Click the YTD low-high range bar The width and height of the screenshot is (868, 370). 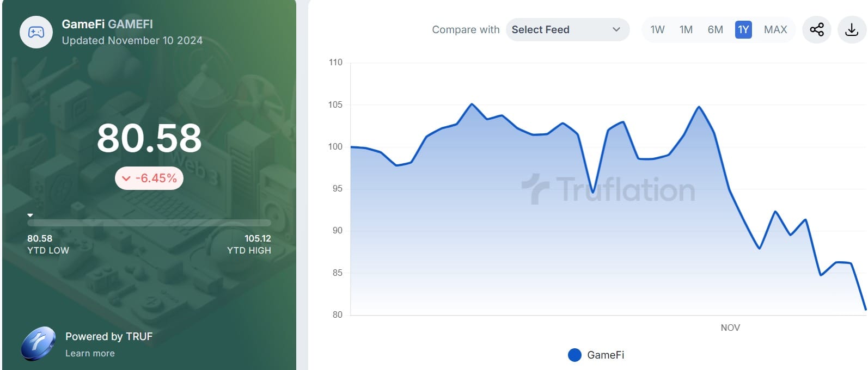pyautogui.click(x=149, y=223)
